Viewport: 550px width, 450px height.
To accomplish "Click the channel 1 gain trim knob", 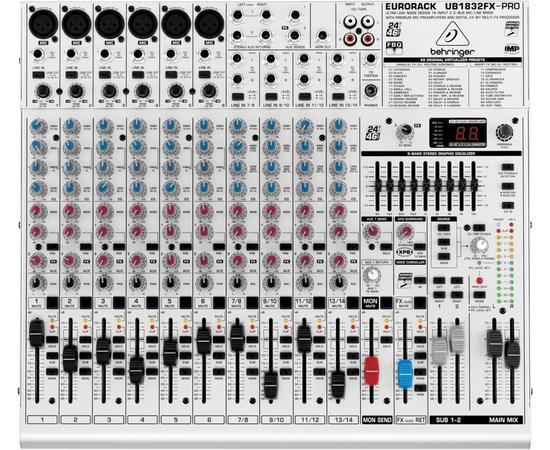I will [43, 91].
